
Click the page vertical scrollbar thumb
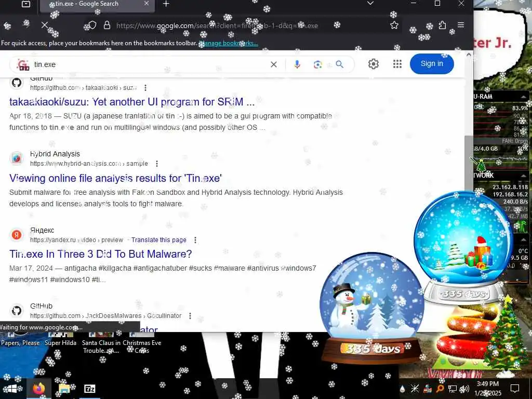[469, 164]
